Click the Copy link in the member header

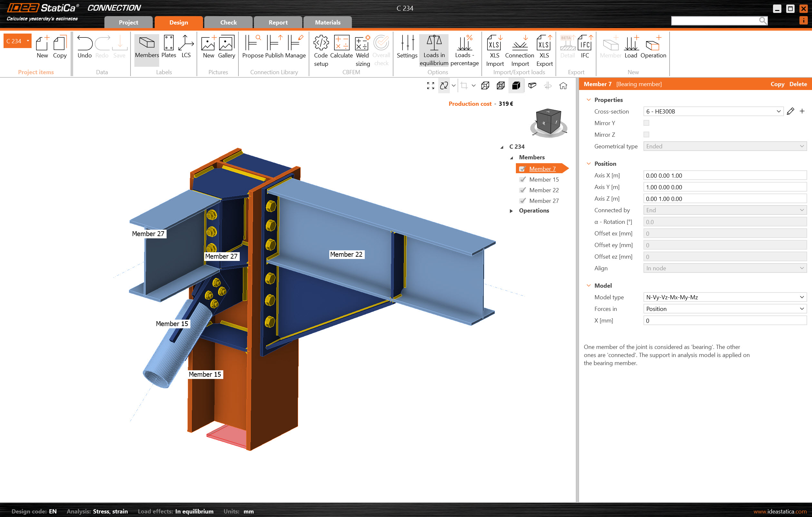777,84
